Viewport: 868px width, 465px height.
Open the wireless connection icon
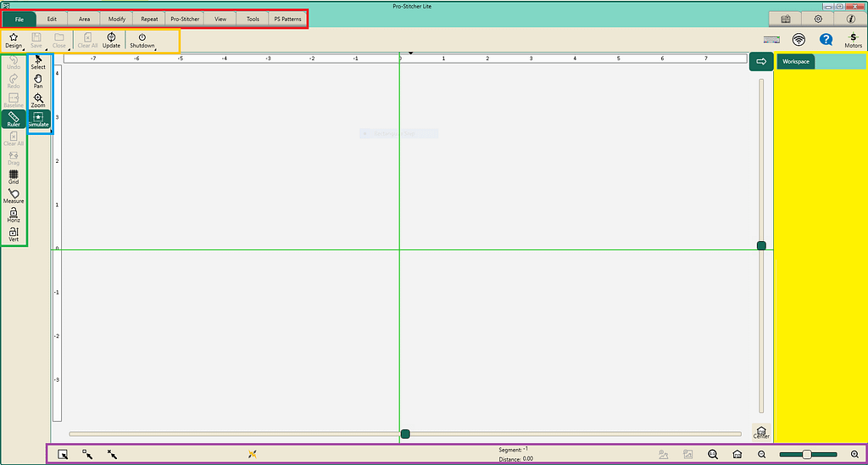pyautogui.click(x=798, y=39)
